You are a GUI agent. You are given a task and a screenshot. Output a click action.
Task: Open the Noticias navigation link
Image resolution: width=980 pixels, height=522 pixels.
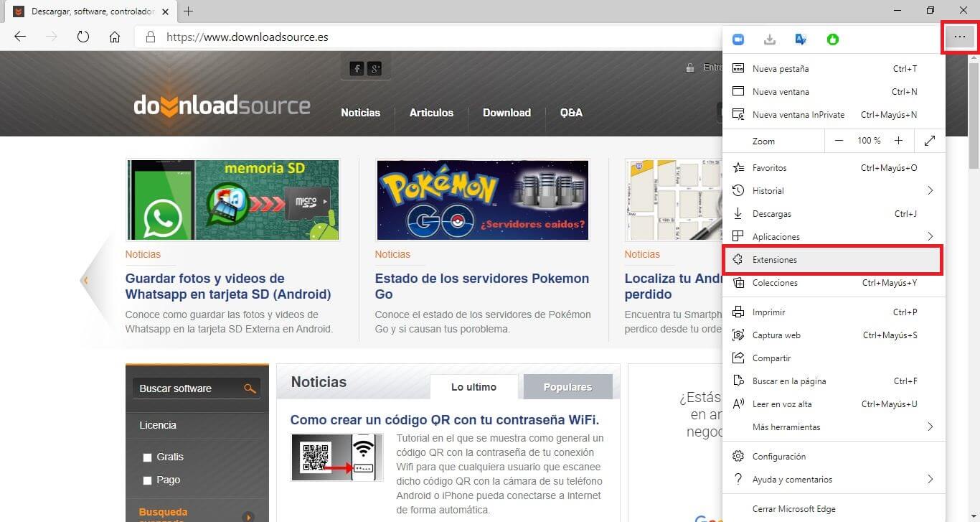coord(360,113)
